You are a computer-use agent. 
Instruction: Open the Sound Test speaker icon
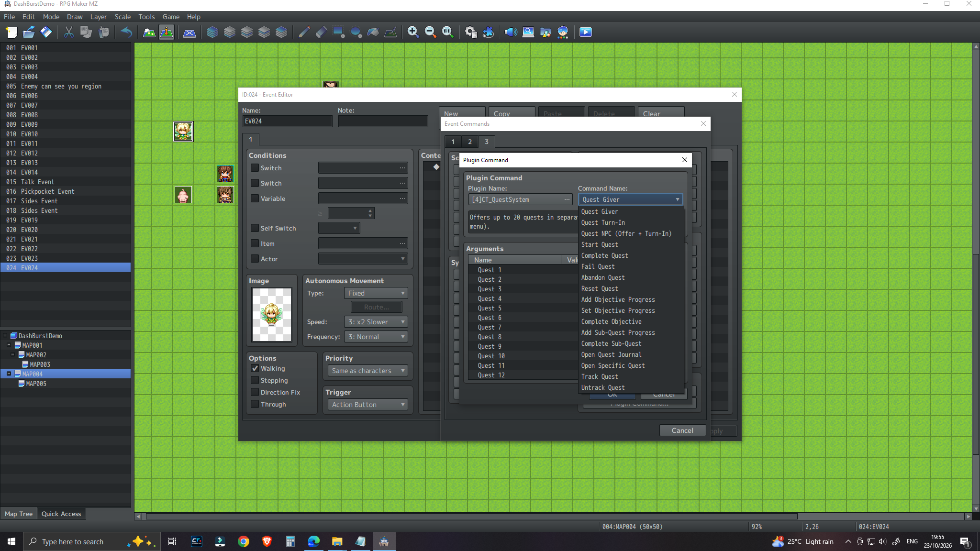pyautogui.click(x=511, y=32)
